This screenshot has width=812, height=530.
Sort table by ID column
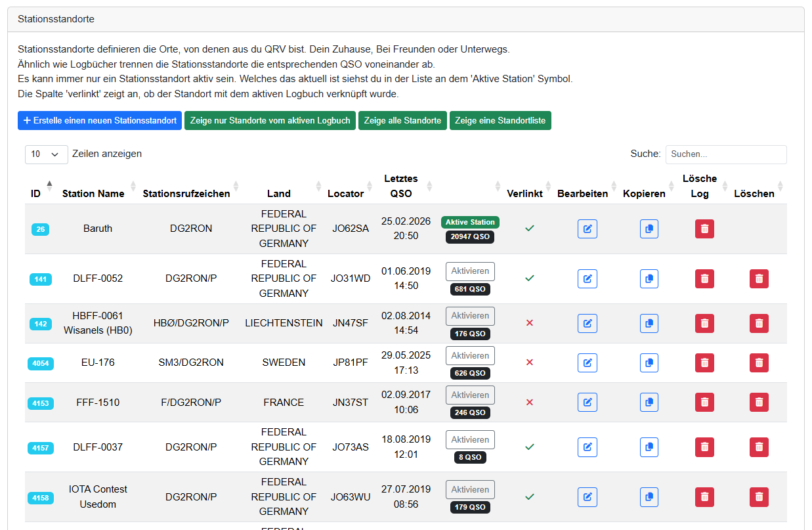click(36, 193)
